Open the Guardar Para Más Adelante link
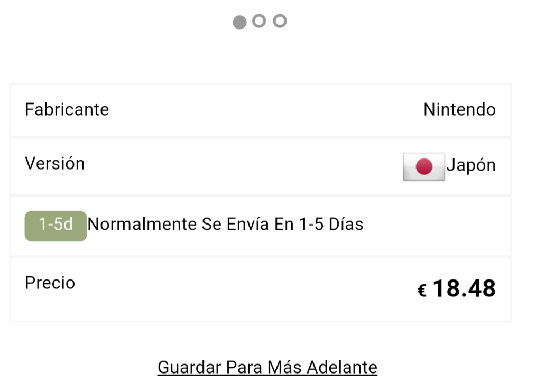The height and width of the screenshot is (392, 545). pyautogui.click(x=267, y=367)
